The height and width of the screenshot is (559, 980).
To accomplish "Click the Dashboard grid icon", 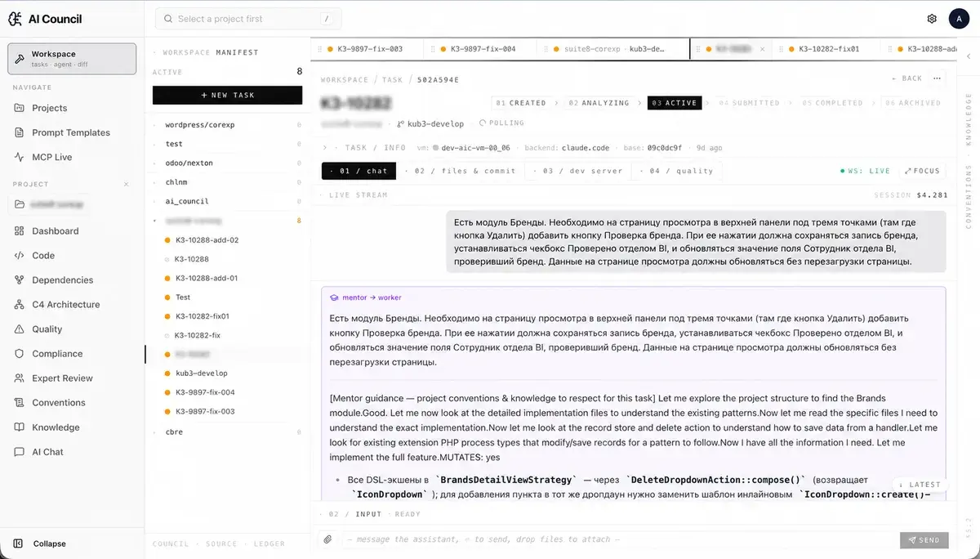I will pos(20,231).
